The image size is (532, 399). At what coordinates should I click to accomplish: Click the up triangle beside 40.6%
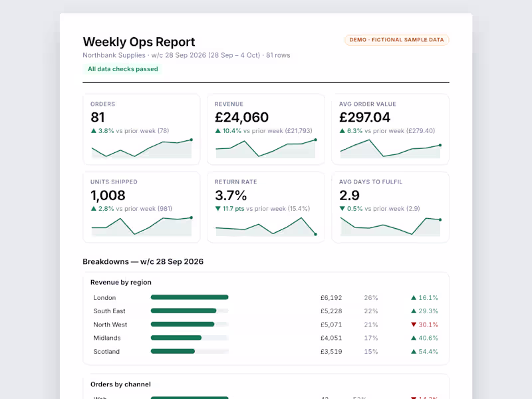(x=414, y=338)
